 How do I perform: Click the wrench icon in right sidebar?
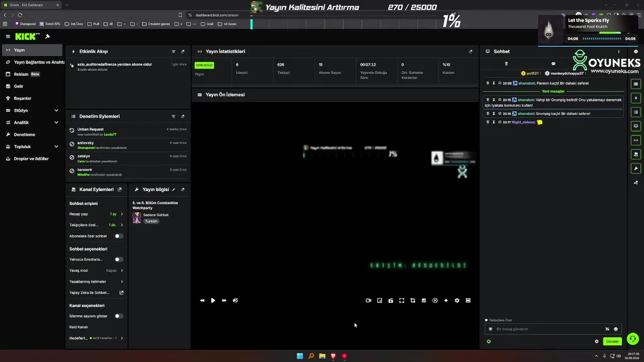636,168
